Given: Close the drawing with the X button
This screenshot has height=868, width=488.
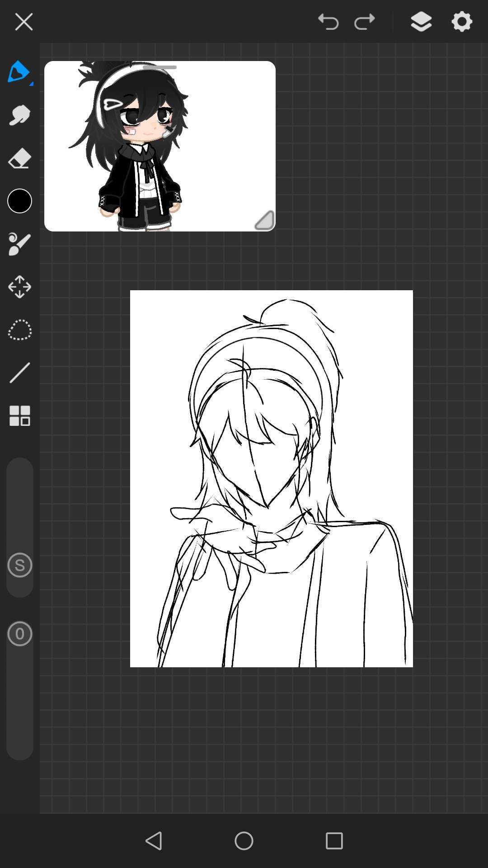Looking at the screenshot, I should (23, 22).
